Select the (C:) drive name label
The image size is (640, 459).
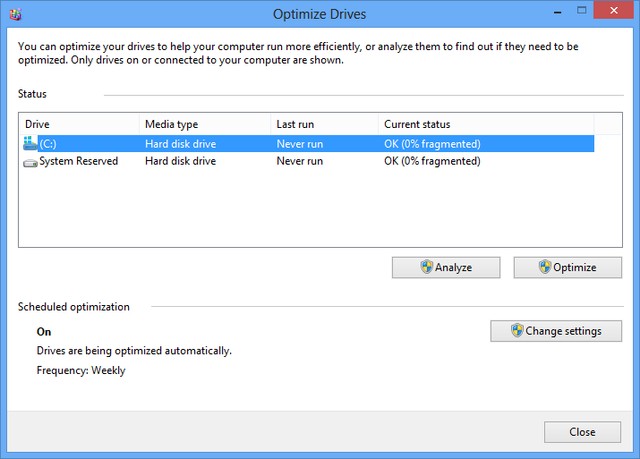click(48, 144)
